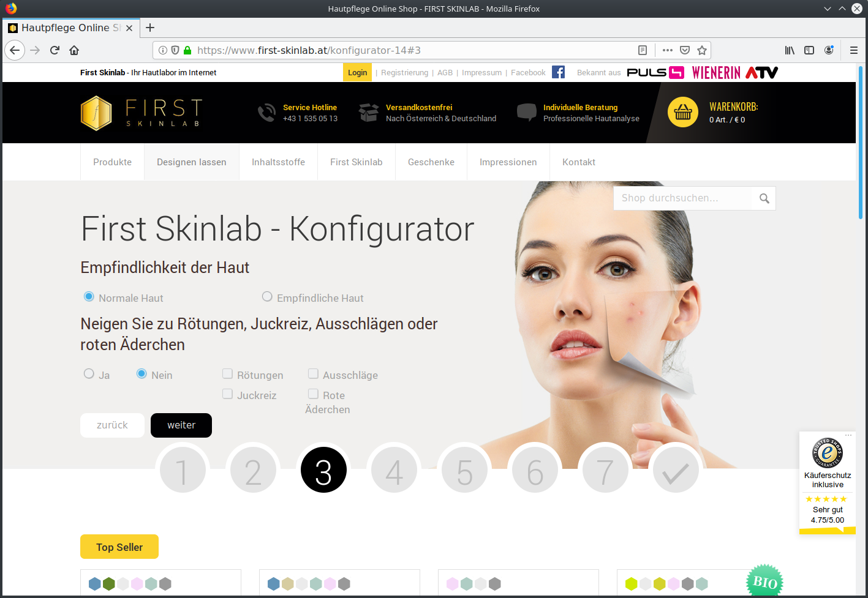The height and width of the screenshot is (598, 868).
Task: Click the weiter button
Action: click(x=181, y=425)
